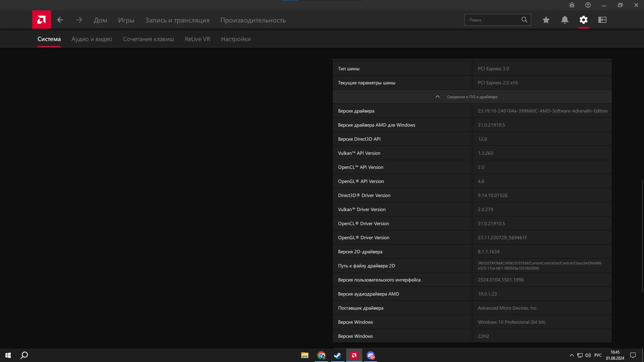This screenshot has height=362, width=644.
Task: Switch to Аудио и видео tab
Action: [92, 39]
